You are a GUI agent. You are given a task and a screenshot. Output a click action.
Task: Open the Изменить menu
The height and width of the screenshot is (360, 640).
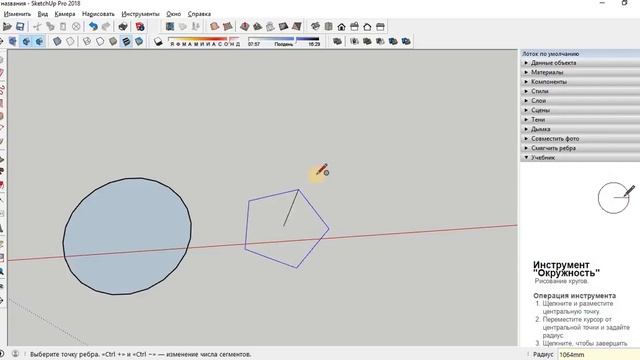17,14
